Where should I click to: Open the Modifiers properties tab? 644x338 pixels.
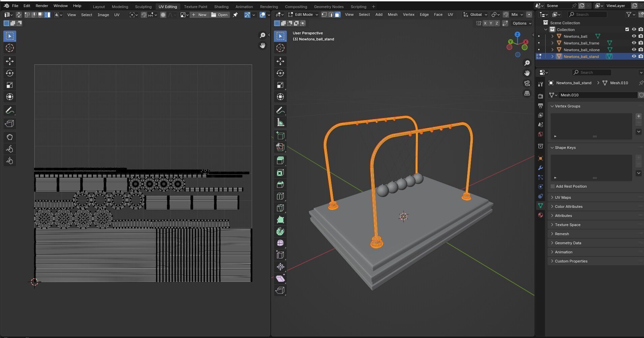(x=541, y=168)
